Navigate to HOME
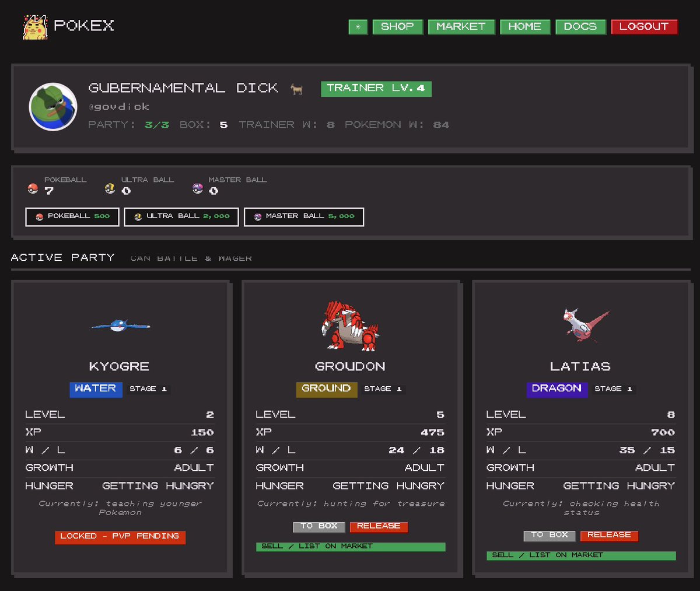Screen dimensions: 700x591 [524, 27]
